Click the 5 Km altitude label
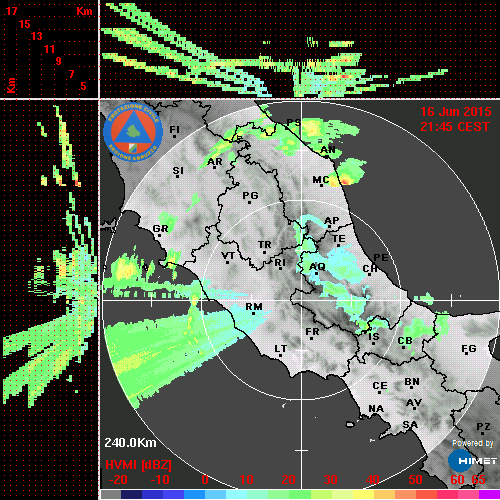The width and height of the screenshot is (500, 500). pyautogui.click(x=83, y=86)
